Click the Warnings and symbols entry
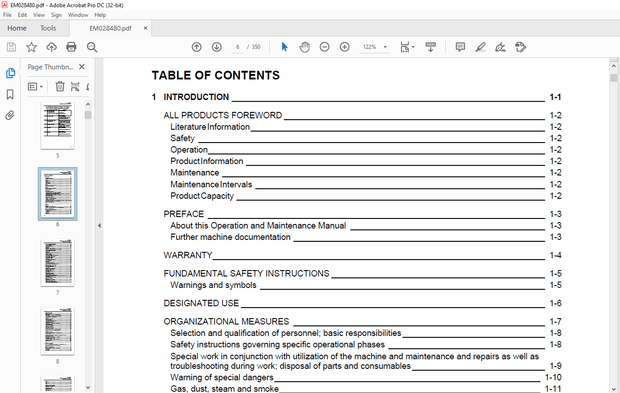620x393 pixels. click(213, 285)
